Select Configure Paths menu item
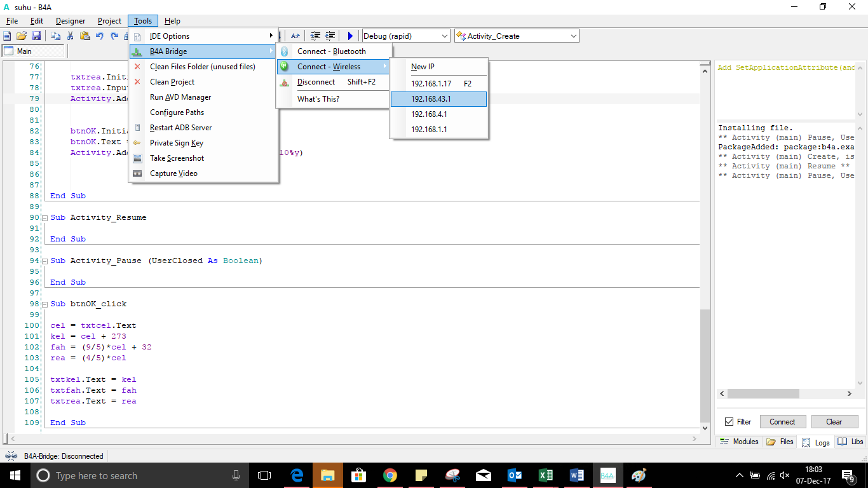The image size is (868, 488). click(x=203, y=112)
